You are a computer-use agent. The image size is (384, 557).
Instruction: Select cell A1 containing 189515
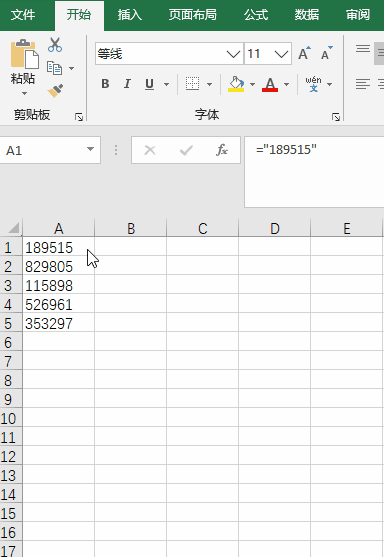pos(59,247)
